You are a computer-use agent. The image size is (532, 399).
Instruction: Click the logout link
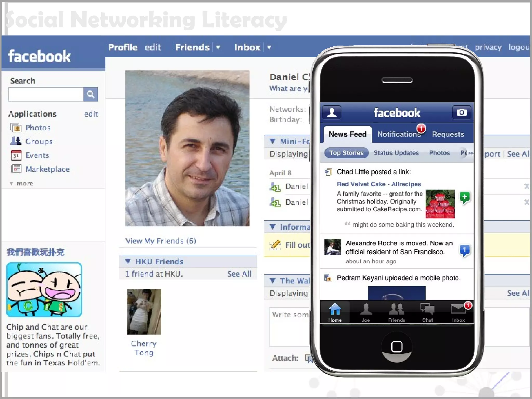[519, 47]
